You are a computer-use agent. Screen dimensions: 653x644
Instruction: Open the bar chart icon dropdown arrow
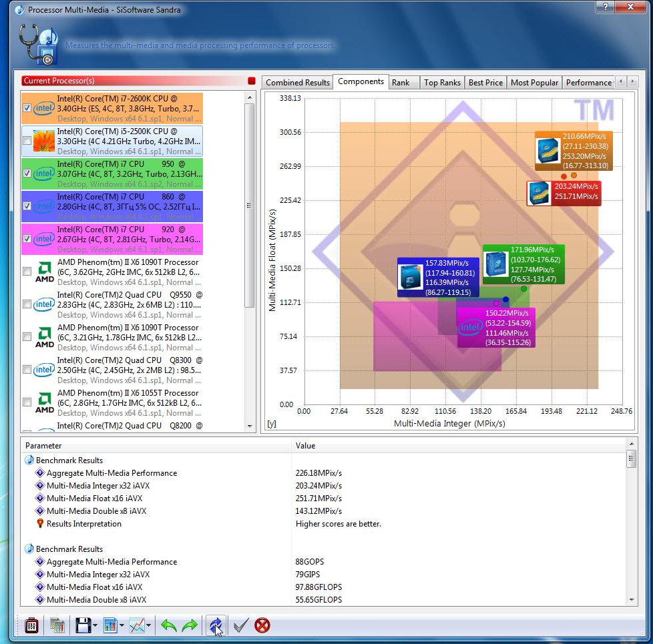pos(122,625)
